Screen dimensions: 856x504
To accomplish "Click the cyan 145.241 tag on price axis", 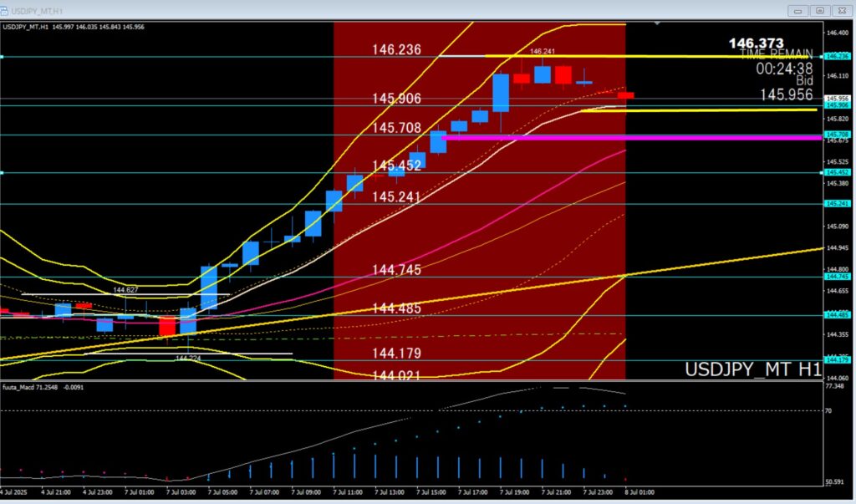I will tap(836, 204).
